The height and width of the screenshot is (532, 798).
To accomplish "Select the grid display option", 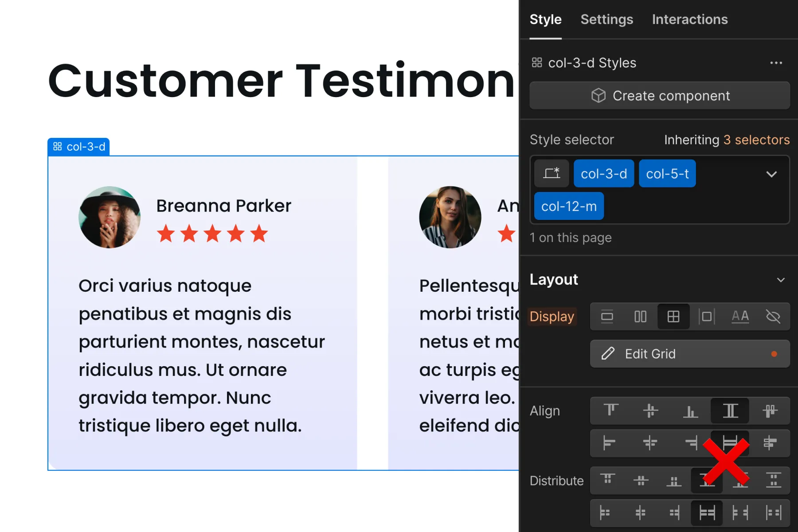I will pos(673,317).
